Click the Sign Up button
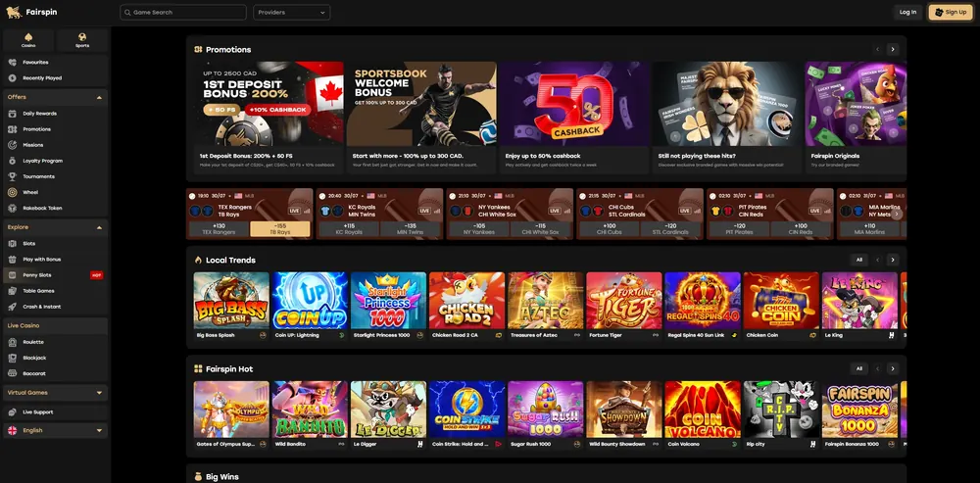Screen dimensions: 980x483 [x=950, y=12]
